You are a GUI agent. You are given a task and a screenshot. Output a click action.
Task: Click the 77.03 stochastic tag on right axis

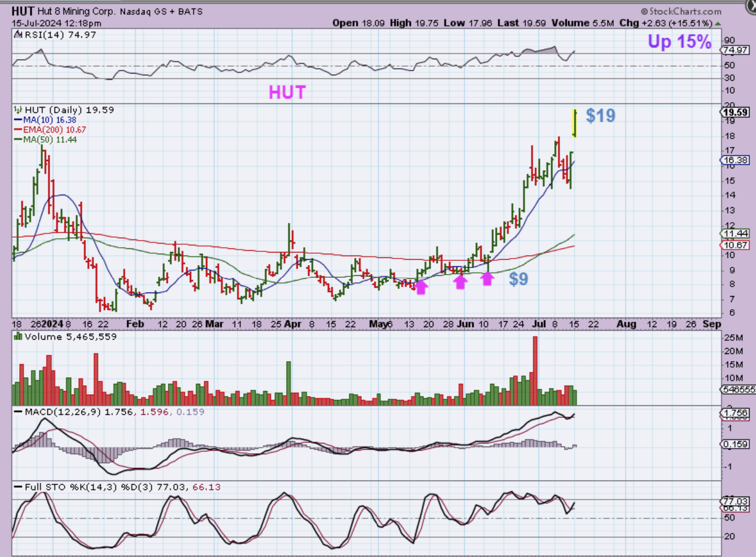pos(735,501)
